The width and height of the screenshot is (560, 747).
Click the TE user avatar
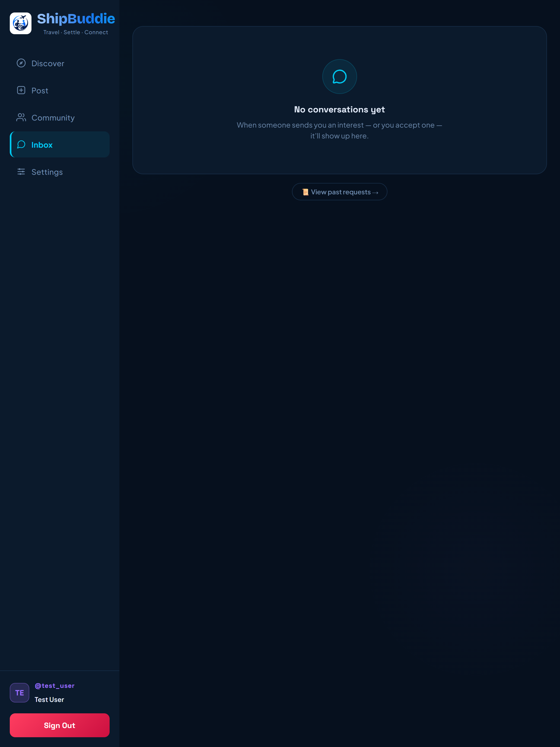(x=20, y=693)
